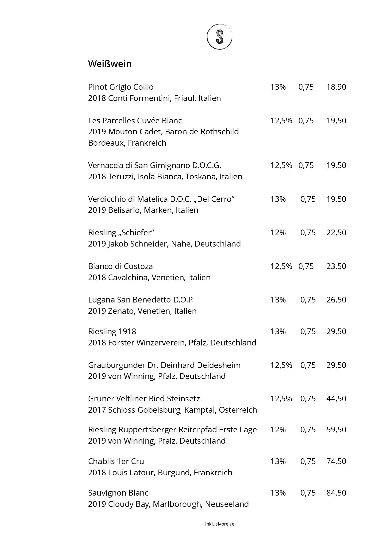The height and width of the screenshot is (555, 392).
Task: Select Les Parcelles Cuvée Blanc
Action: (135, 121)
